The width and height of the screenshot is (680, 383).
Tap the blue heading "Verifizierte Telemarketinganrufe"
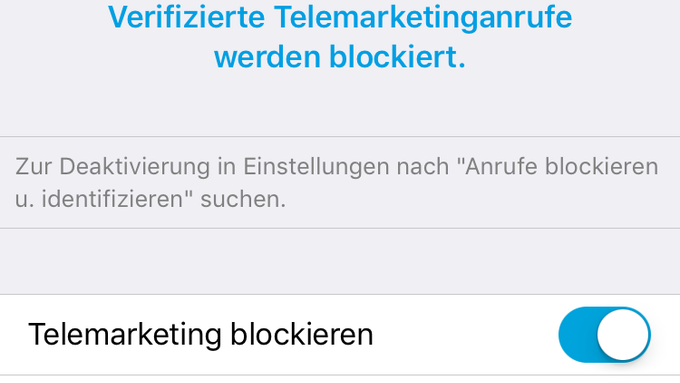[340, 17]
